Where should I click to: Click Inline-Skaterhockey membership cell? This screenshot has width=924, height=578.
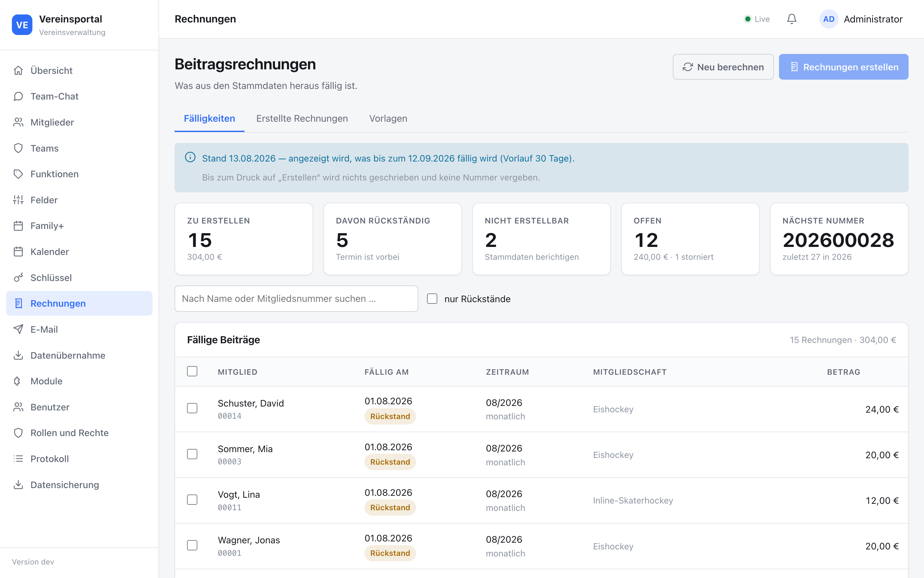point(633,500)
